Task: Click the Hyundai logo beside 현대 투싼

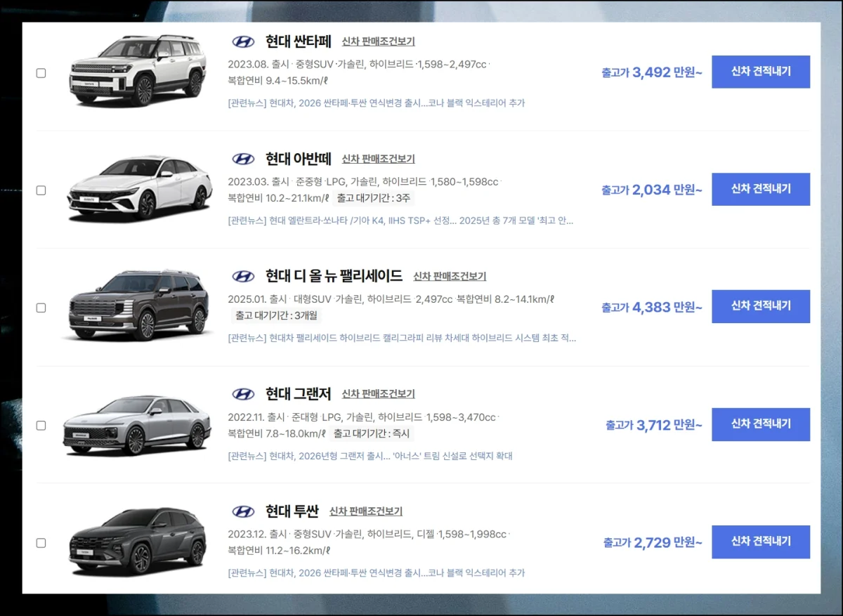Action: pyautogui.click(x=243, y=511)
